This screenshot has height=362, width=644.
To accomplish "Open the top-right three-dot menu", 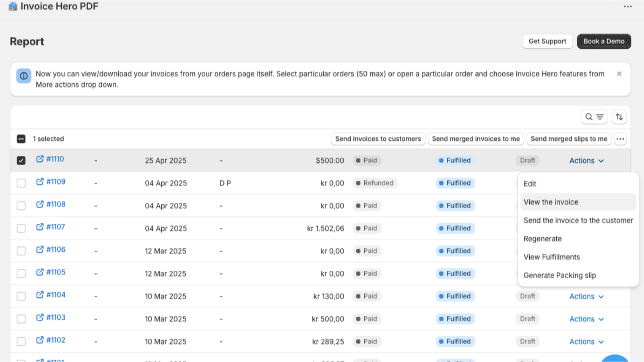I will (627, 6).
